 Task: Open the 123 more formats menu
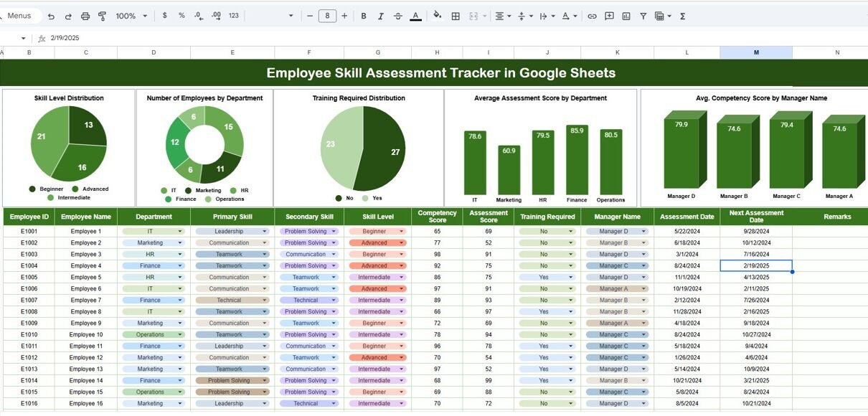234,16
